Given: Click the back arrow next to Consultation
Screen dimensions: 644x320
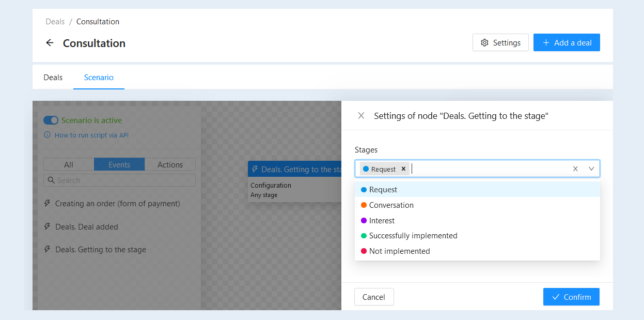Looking at the screenshot, I should coord(50,43).
